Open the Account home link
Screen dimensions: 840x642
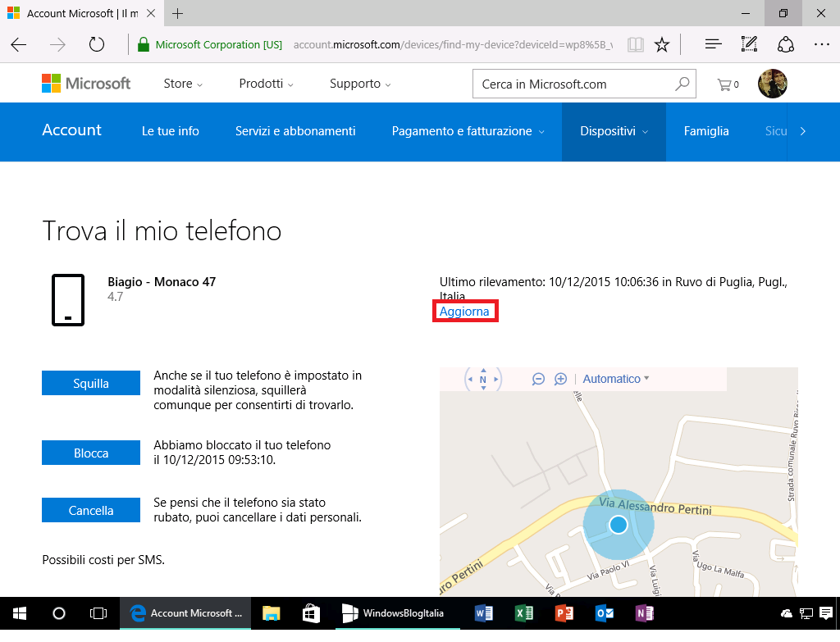pyautogui.click(x=72, y=130)
